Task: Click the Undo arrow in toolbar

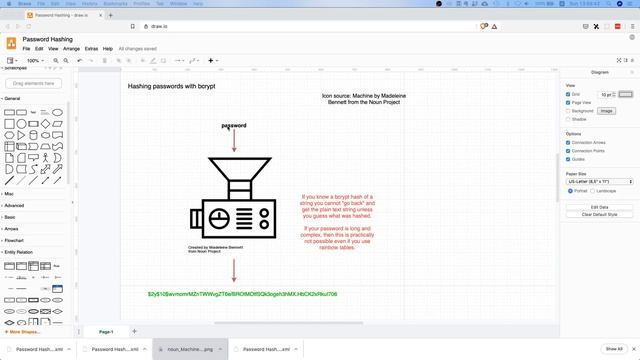Action: point(80,60)
